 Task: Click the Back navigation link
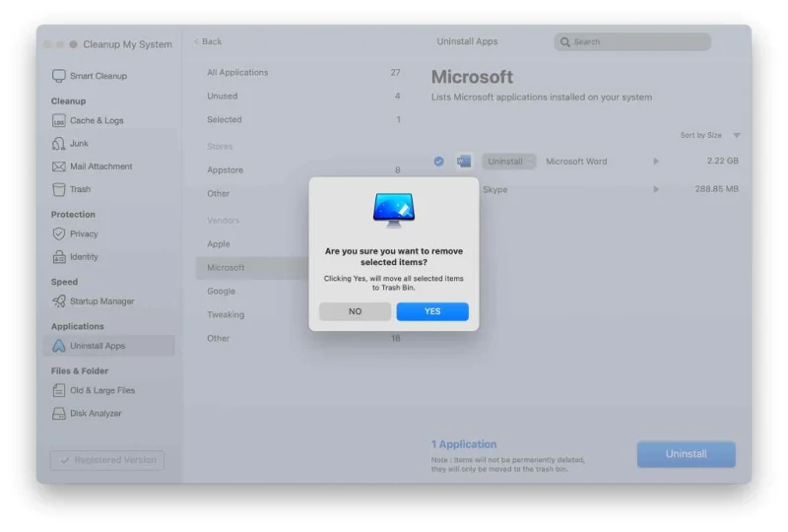208,41
